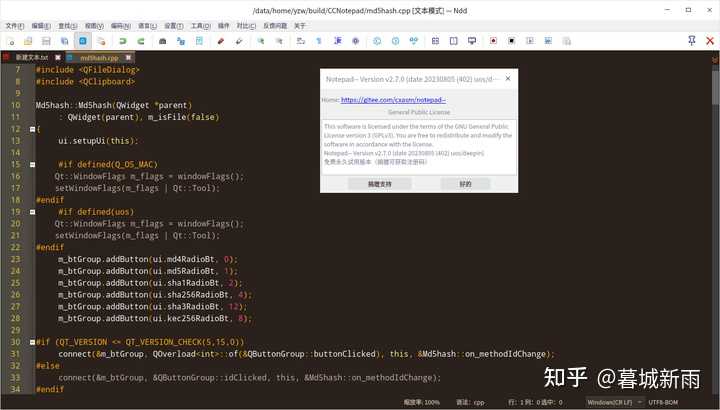Open the 查找(S) menu
720x410 pixels.
(x=68, y=26)
